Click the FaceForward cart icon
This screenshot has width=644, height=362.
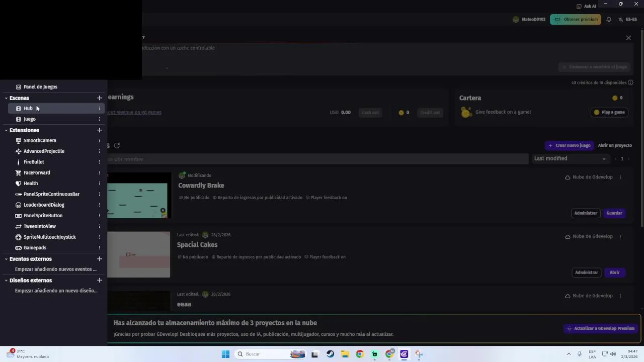(x=19, y=173)
